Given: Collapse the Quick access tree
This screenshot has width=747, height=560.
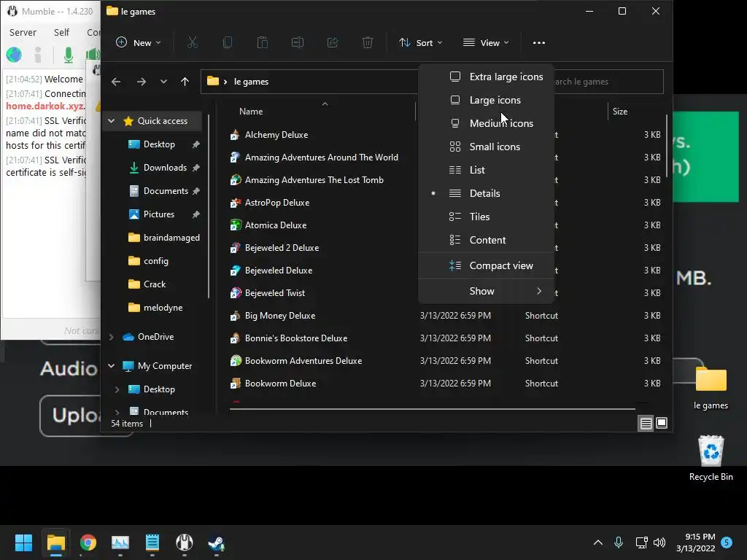Looking at the screenshot, I should click(111, 121).
